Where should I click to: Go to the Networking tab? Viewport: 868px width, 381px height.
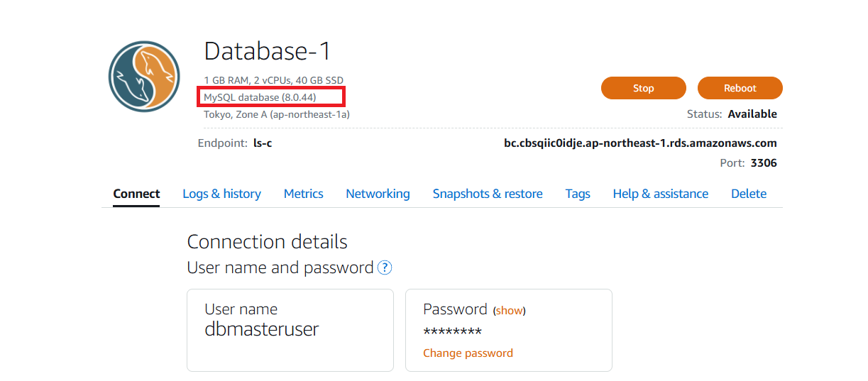tap(378, 194)
